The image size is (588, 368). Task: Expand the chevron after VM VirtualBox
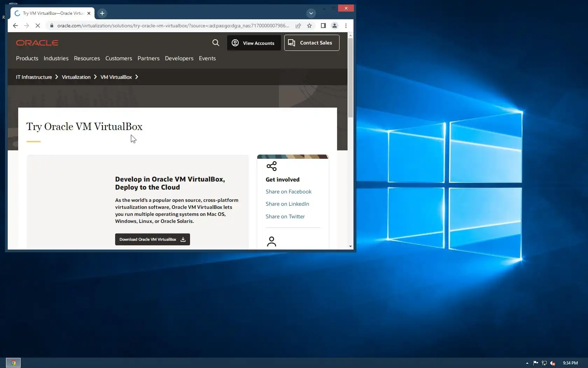137,77
